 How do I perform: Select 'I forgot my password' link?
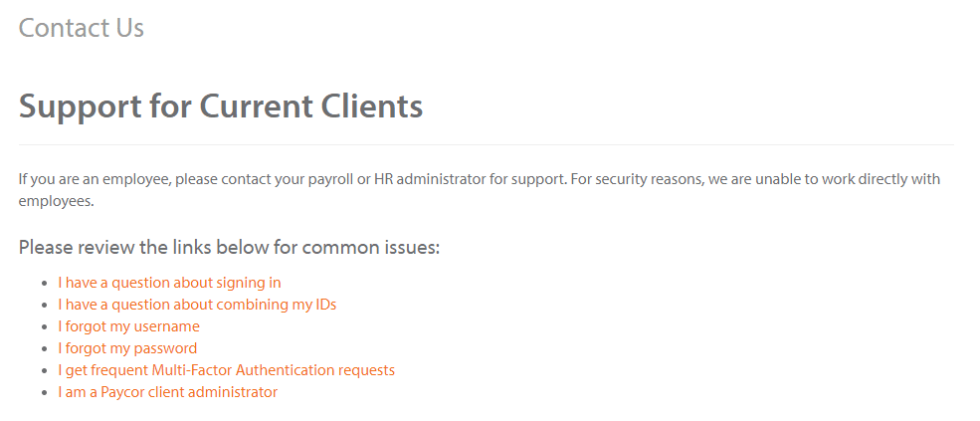[127, 348]
